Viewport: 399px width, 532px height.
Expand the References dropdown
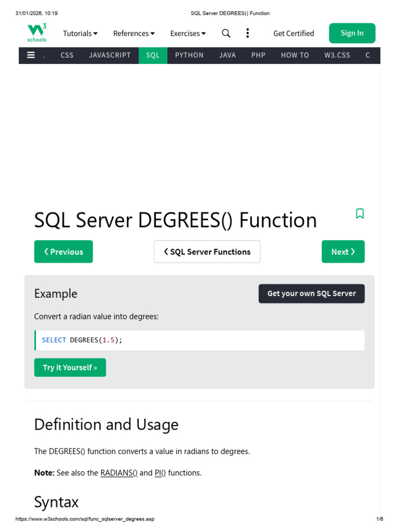click(x=134, y=33)
